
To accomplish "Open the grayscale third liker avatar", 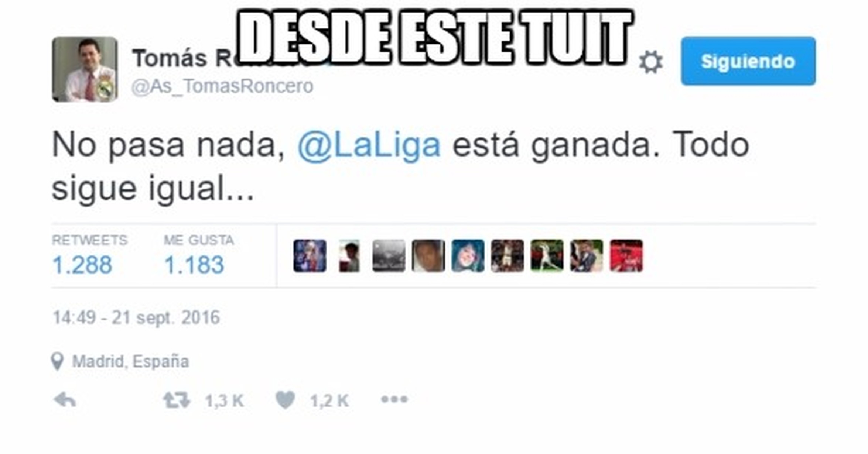I will (389, 256).
